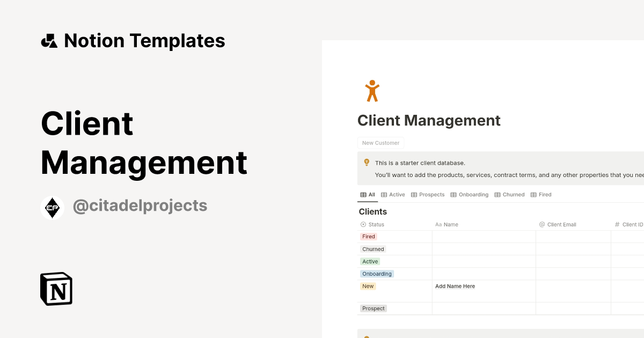Click the lightbulb icon in the callout box
The height and width of the screenshot is (338, 644).
(367, 162)
